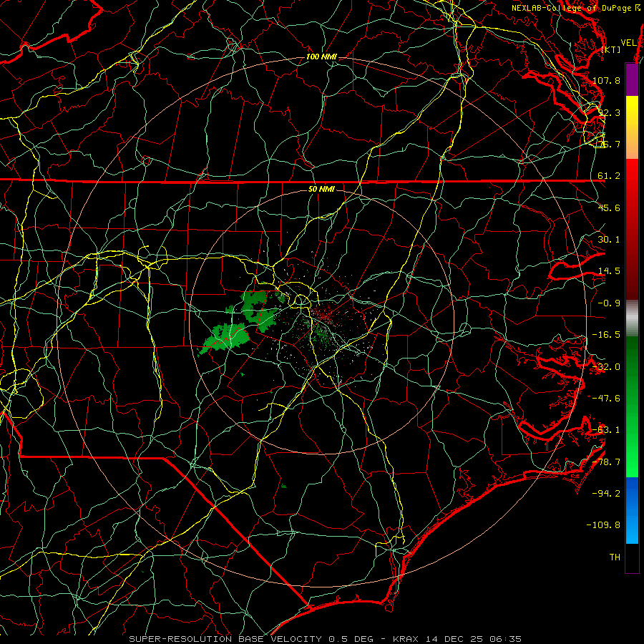Pick the red segment of the color bar
Image resolution: width=644 pixels, height=644 pixels.
coord(632,229)
